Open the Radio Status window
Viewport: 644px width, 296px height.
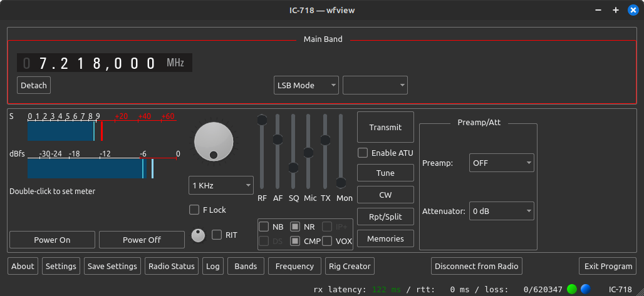[x=172, y=266]
